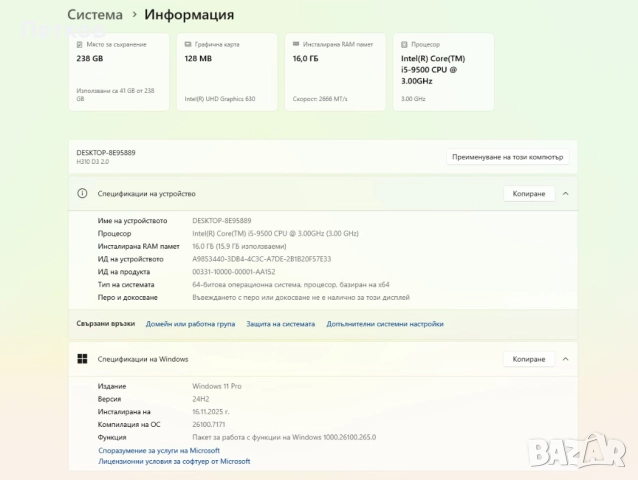Click Преименуване на този компютър button
This screenshot has height=480, width=638.
[x=507, y=157]
